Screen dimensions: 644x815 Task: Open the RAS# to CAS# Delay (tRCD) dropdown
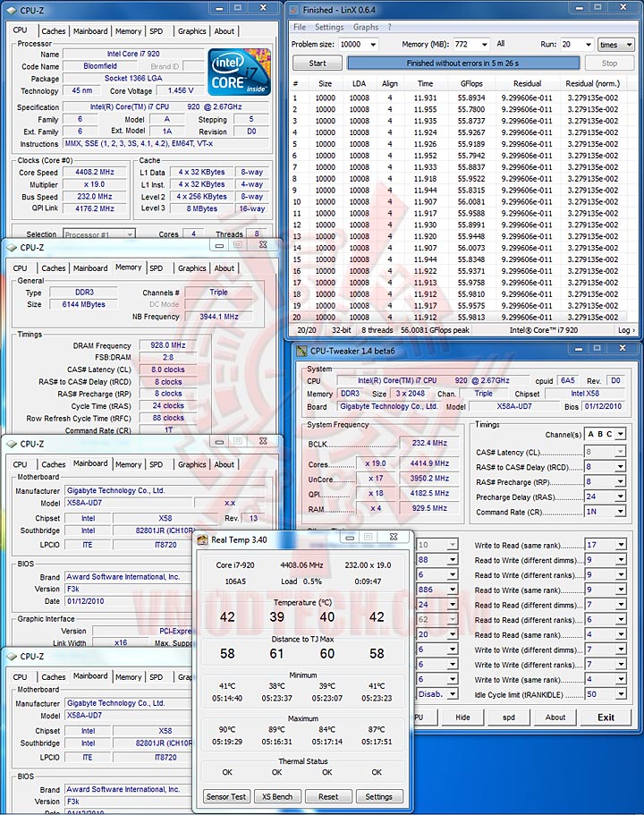tap(620, 467)
